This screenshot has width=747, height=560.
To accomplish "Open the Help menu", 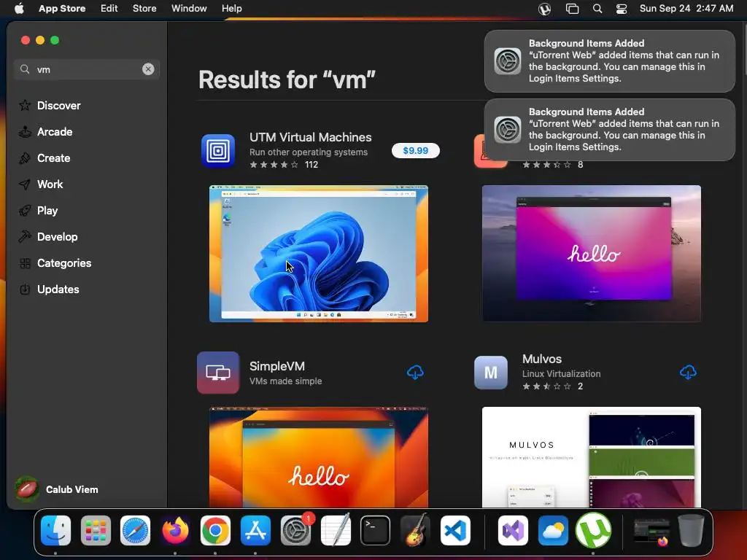I will 231,8.
